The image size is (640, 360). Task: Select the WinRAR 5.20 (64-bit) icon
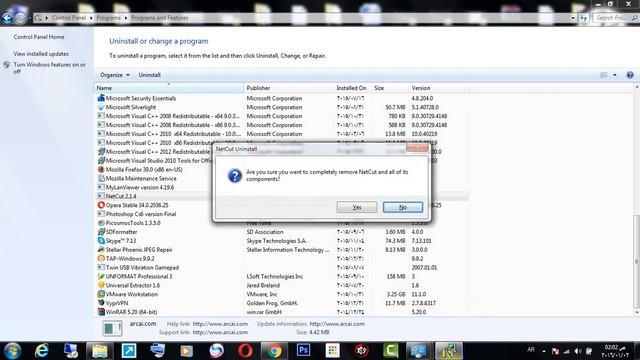tap(101, 312)
